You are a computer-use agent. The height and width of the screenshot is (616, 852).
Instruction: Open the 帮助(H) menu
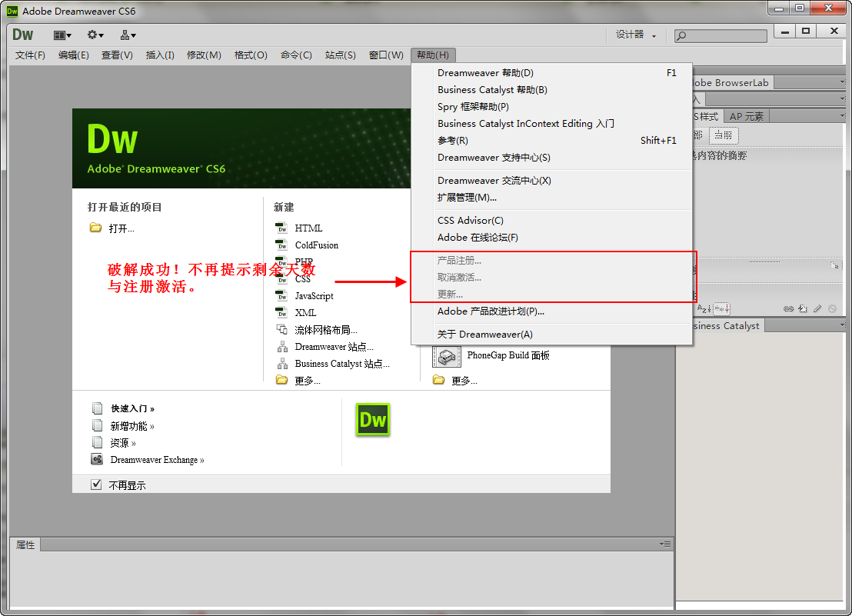[433, 55]
